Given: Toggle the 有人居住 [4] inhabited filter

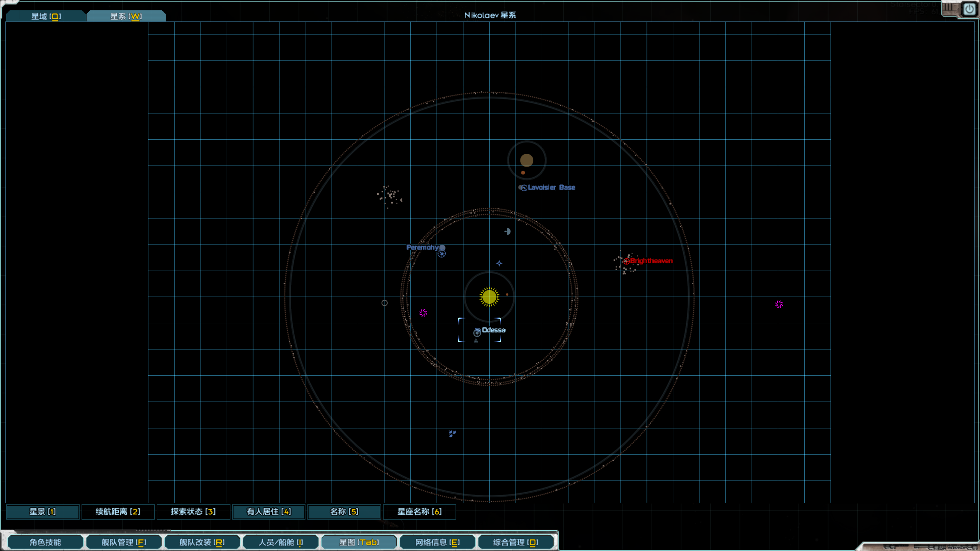Looking at the screenshot, I should 268,512.
